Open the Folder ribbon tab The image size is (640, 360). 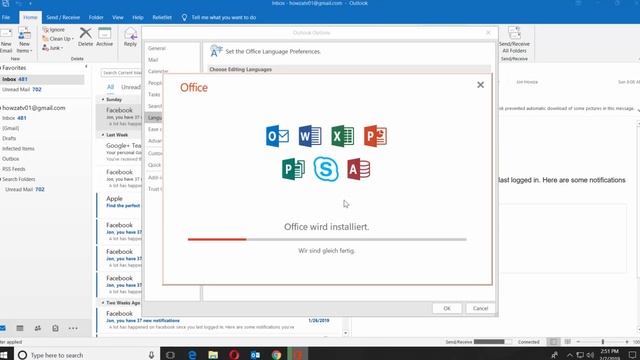click(96, 18)
